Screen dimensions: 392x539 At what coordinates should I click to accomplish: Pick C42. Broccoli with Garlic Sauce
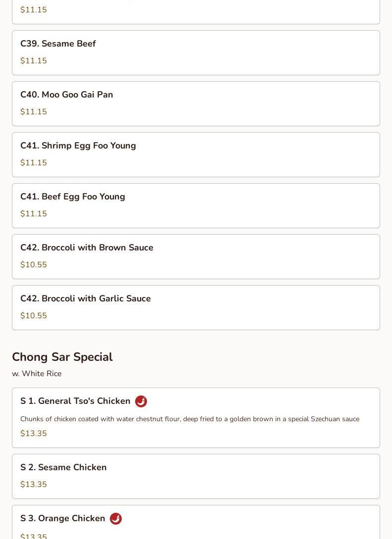coord(86,299)
